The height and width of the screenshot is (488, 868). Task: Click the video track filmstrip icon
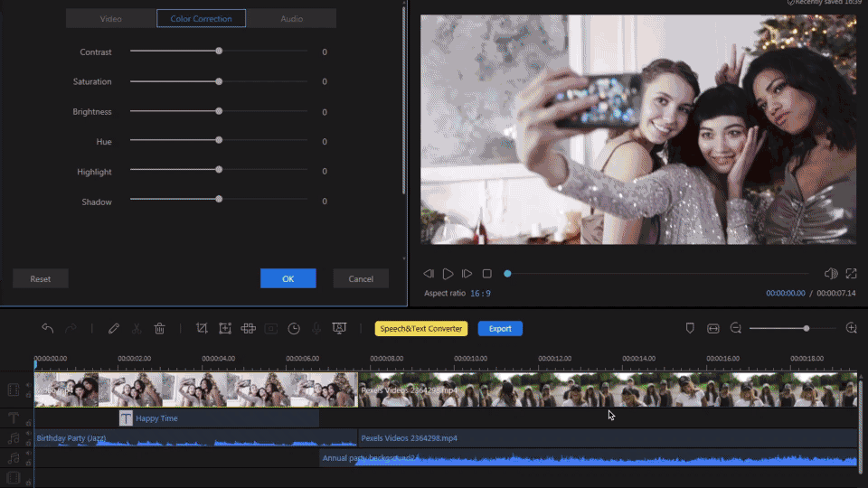(14, 389)
